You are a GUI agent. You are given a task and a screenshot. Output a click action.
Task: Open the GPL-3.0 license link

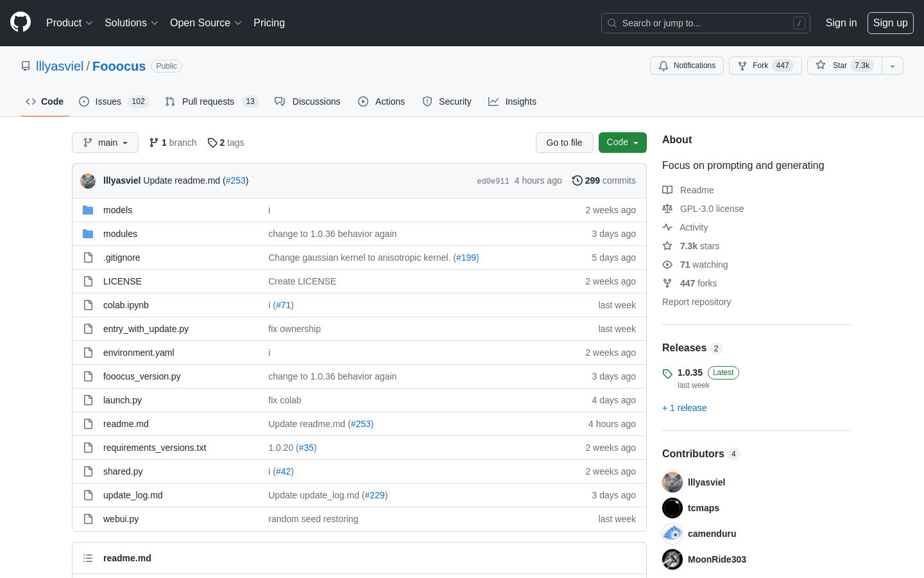tap(712, 209)
